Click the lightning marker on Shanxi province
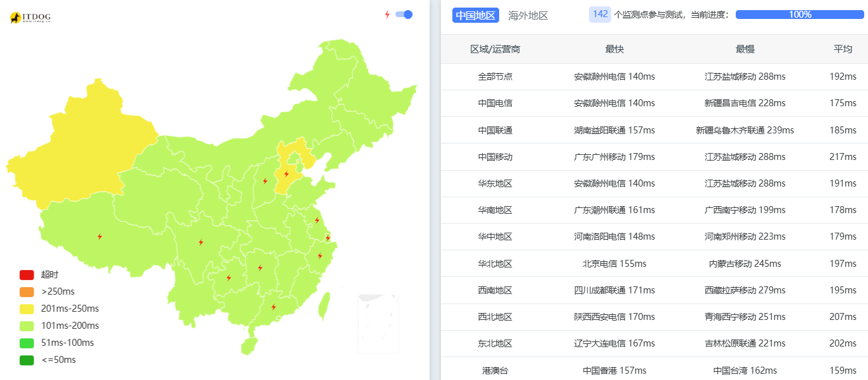Viewport: 868px width, 380px height. pyautogui.click(x=265, y=181)
